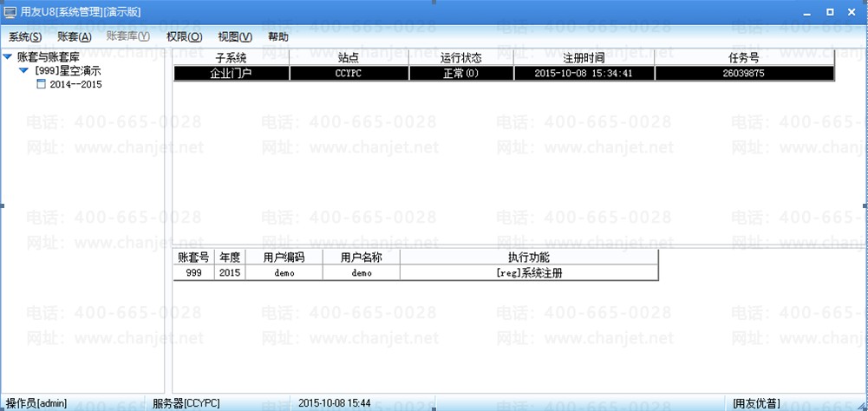Select the 2014--2015 year node
The height and width of the screenshot is (411, 868).
(x=75, y=85)
